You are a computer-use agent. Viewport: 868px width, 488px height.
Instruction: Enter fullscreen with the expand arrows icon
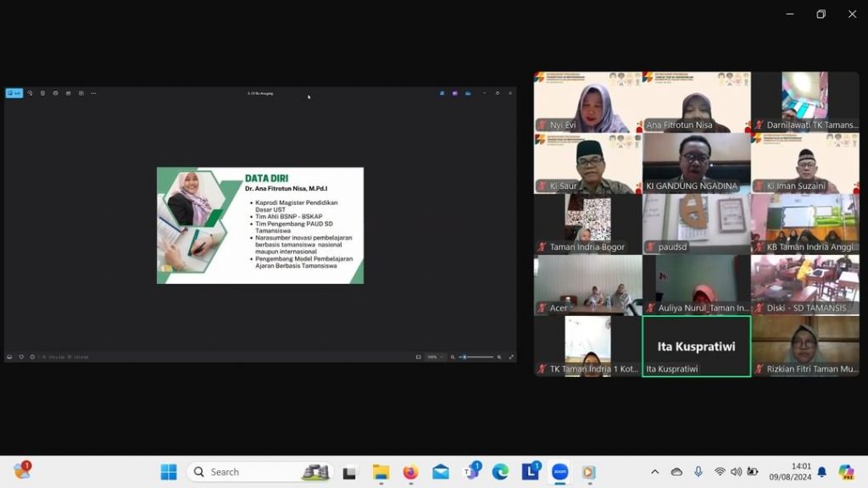(510, 357)
